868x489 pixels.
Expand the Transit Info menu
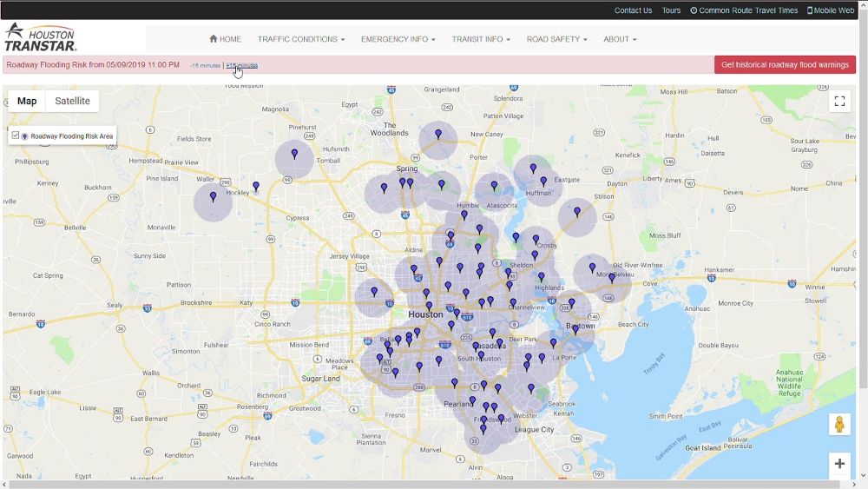pos(481,39)
